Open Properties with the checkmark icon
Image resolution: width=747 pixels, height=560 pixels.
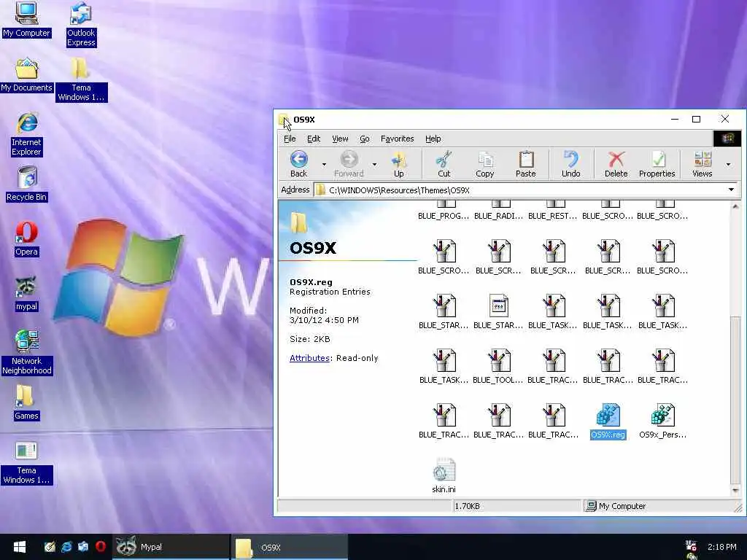[657, 164]
